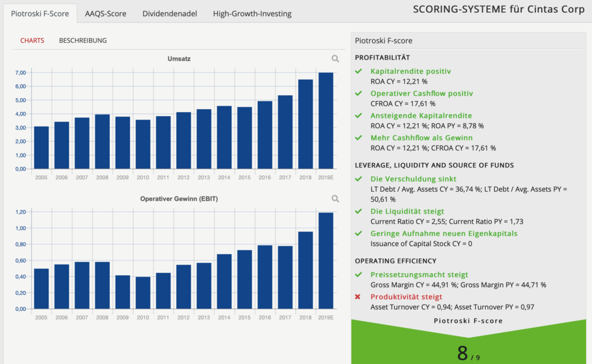Viewport: 592px width, 364px height.
Task: Click the checkmark next to Kapitalrendite positiv
Action: pyautogui.click(x=358, y=71)
